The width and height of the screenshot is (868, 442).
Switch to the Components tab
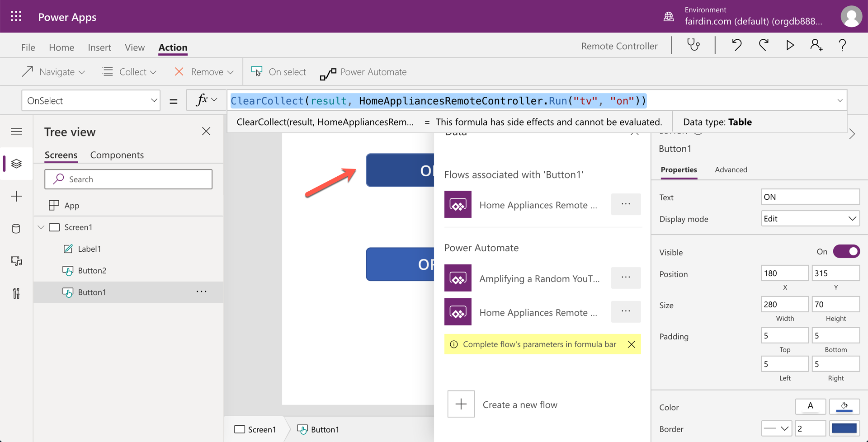117,155
